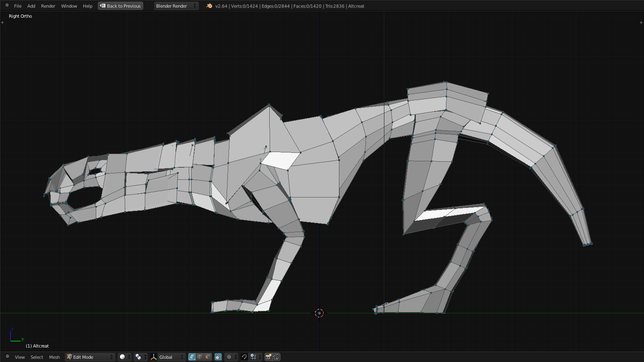Collapse the top header menus button
The width and height of the screenshot is (644, 362).
click(x=7, y=6)
